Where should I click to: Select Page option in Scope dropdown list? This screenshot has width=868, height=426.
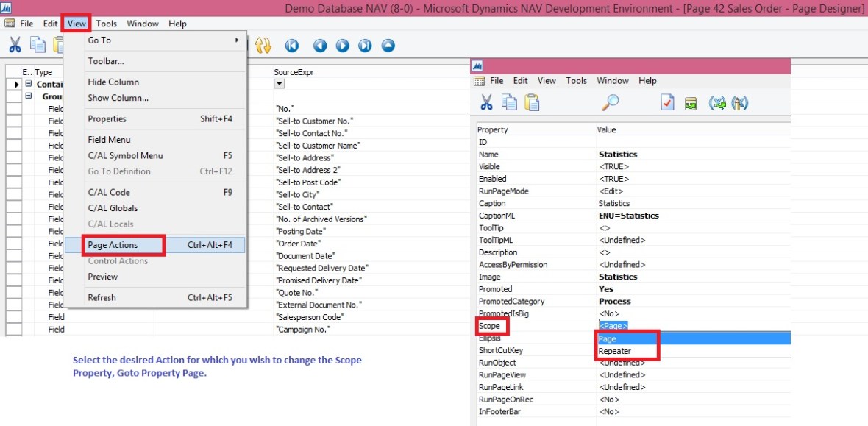(x=608, y=338)
